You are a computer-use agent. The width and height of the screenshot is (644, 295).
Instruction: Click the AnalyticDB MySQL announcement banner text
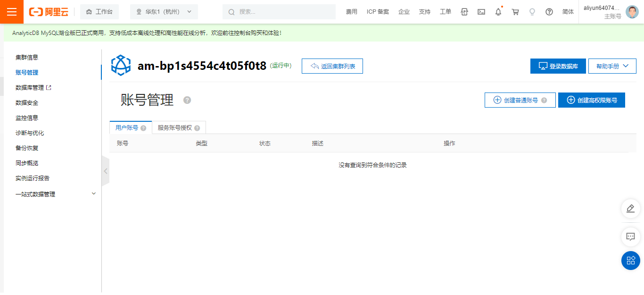[x=147, y=33]
